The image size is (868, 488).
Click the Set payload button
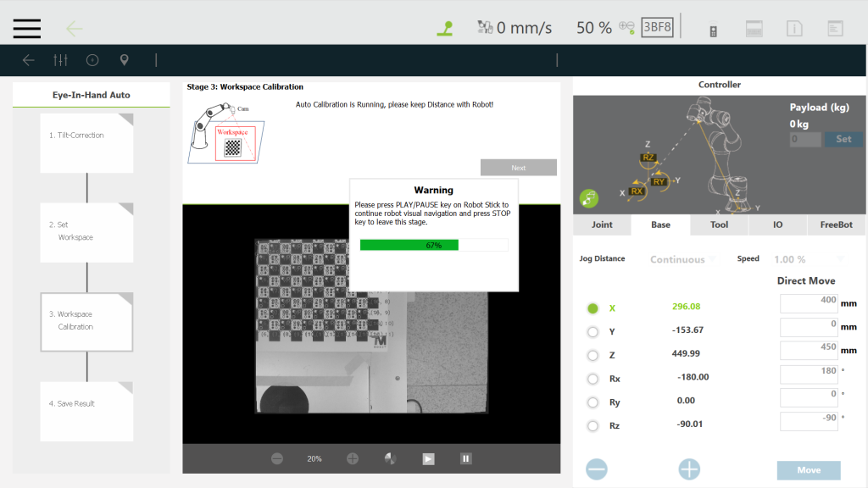click(843, 139)
